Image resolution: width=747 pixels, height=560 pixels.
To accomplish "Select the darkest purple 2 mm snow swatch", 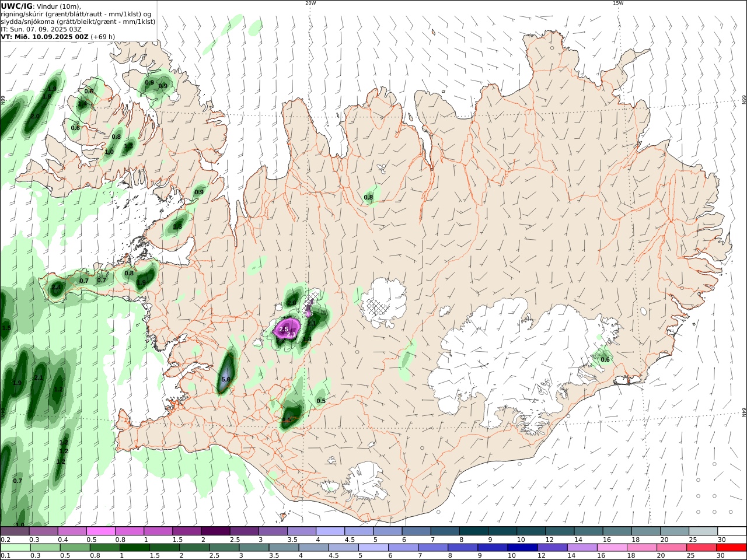I will pyautogui.click(x=215, y=531).
